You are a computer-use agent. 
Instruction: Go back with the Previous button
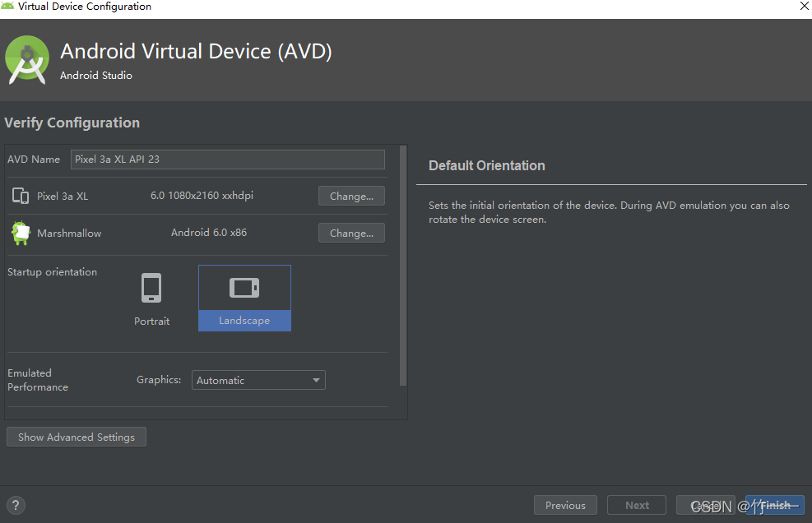pyautogui.click(x=565, y=506)
